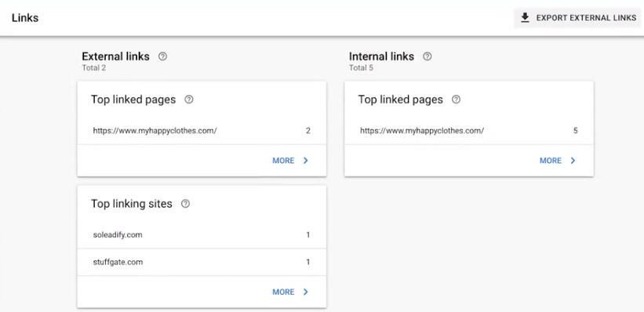644x312 pixels.
Task: Select the soleadify.com linking site row
Action: [202, 235]
